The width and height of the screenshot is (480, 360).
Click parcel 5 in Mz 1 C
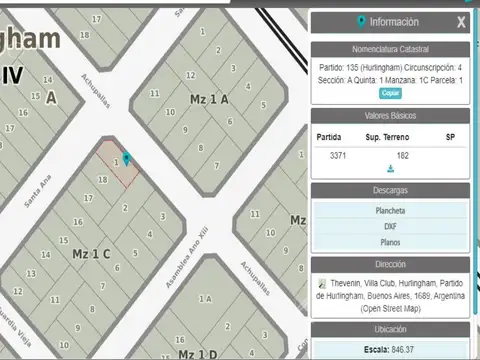(135, 253)
